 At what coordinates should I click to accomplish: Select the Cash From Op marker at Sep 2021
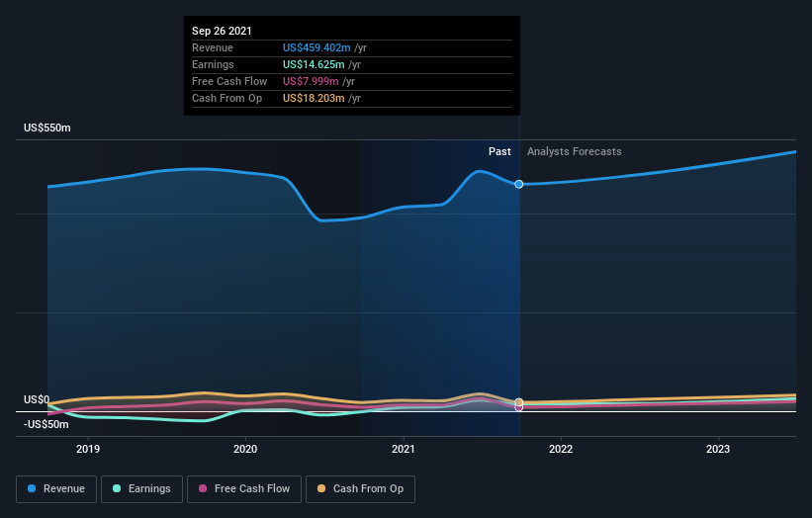(519, 402)
